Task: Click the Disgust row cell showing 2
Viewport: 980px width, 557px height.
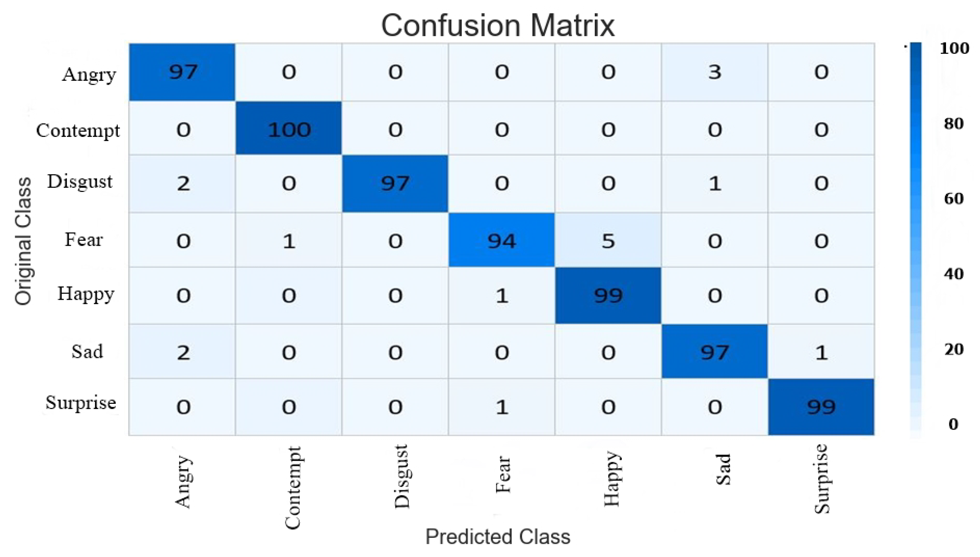Action: tap(182, 183)
